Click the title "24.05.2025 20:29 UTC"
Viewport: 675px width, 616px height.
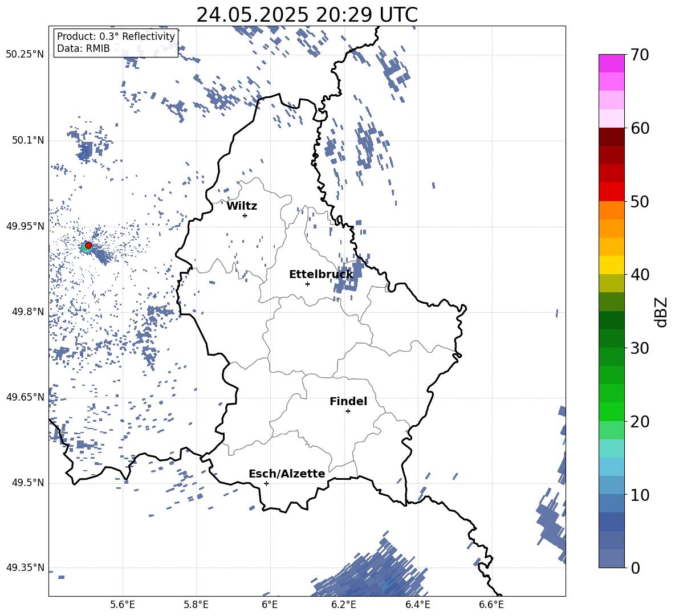(x=307, y=15)
